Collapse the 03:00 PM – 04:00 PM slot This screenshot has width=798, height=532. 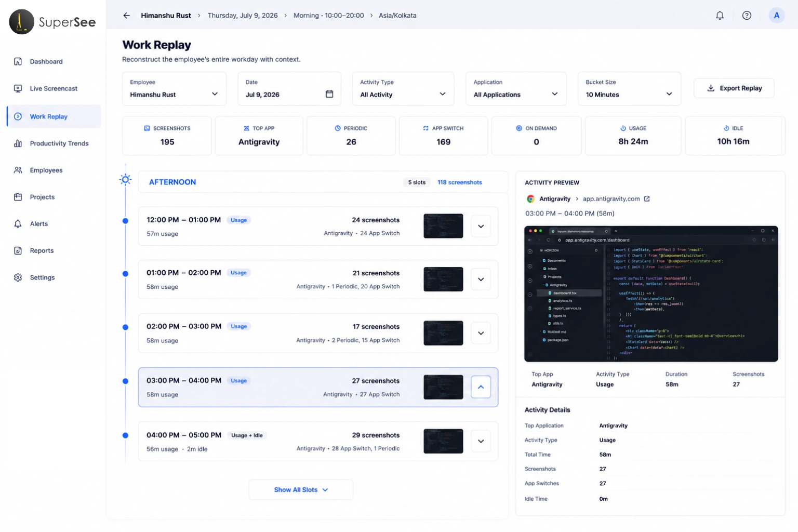coord(481,387)
